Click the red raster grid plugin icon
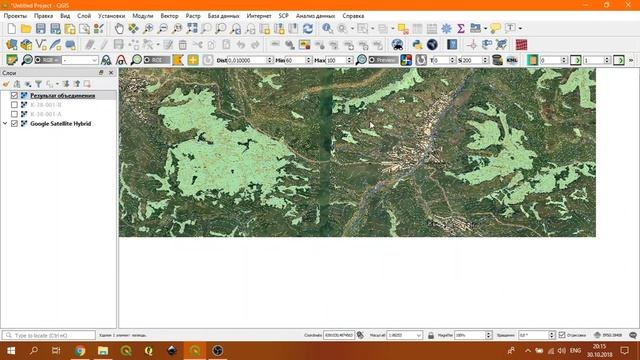640x360 pixels. [521, 44]
